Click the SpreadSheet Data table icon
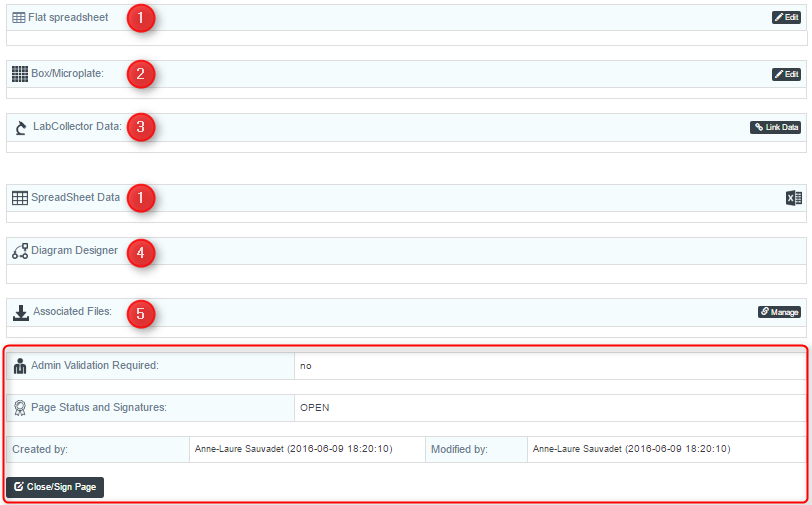This screenshot has width=812, height=505. 20,198
